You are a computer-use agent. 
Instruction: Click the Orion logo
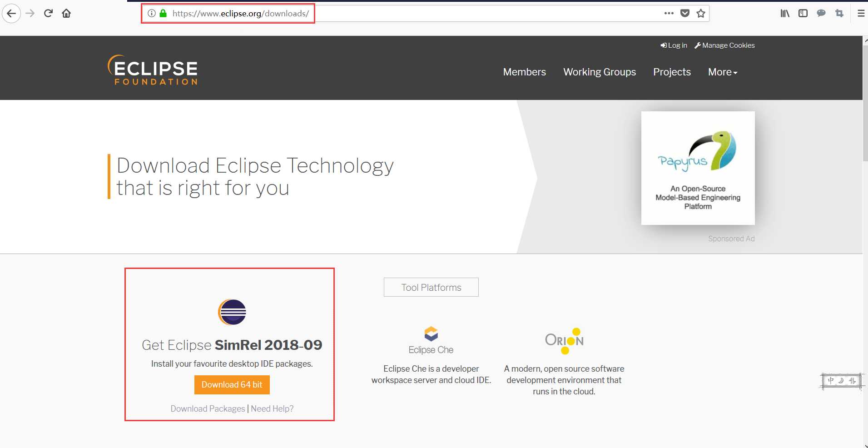pyautogui.click(x=565, y=341)
